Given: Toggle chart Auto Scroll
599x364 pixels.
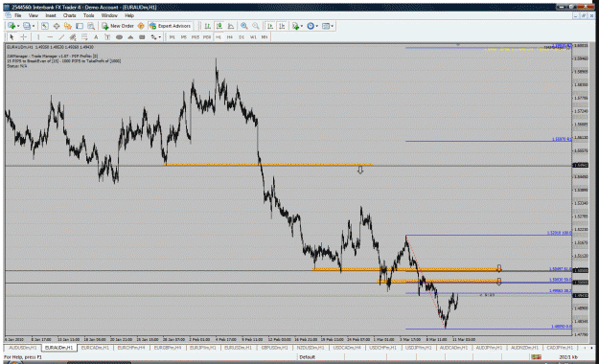Looking at the screenshot, I should [270, 26].
